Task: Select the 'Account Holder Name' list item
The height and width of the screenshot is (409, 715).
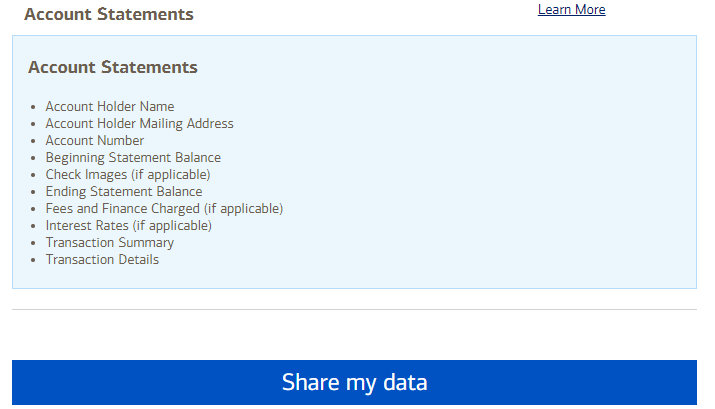Action: (x=110, y=106)
